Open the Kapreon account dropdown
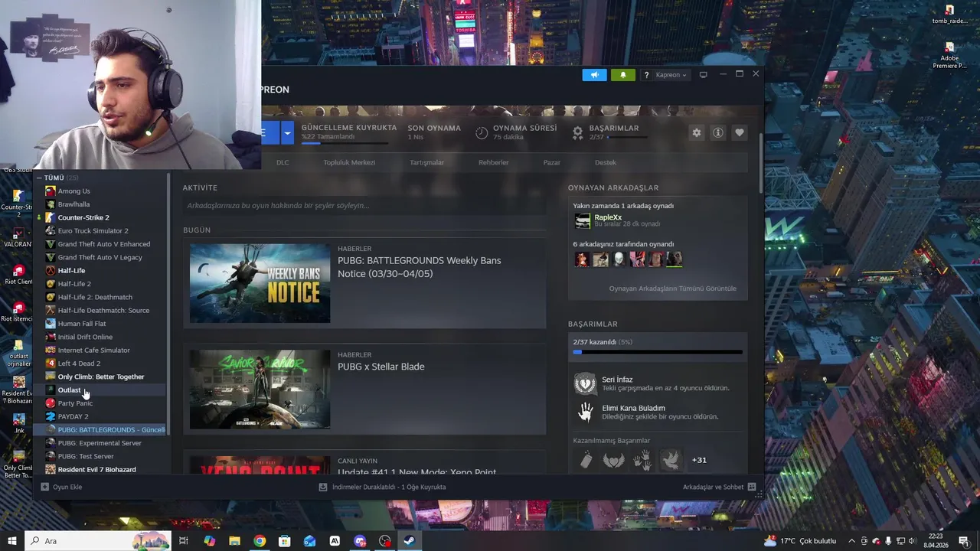The height and width of the screenshot is (551, 980). 671,75
